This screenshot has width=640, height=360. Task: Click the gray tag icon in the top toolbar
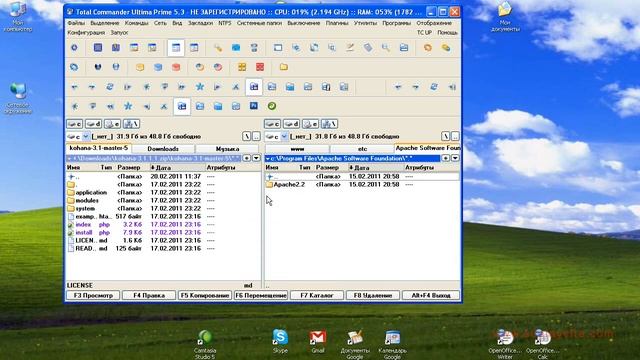coord(368,48)
